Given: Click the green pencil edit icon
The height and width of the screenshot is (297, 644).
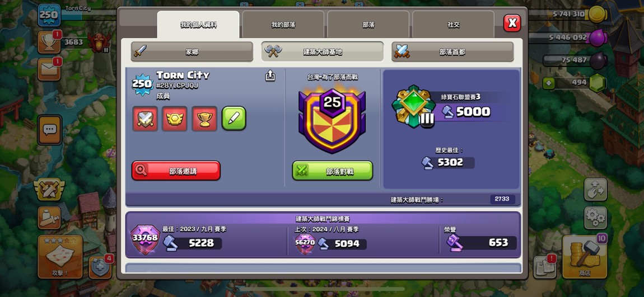Looking at the screenshot, I should coord(234,119).
